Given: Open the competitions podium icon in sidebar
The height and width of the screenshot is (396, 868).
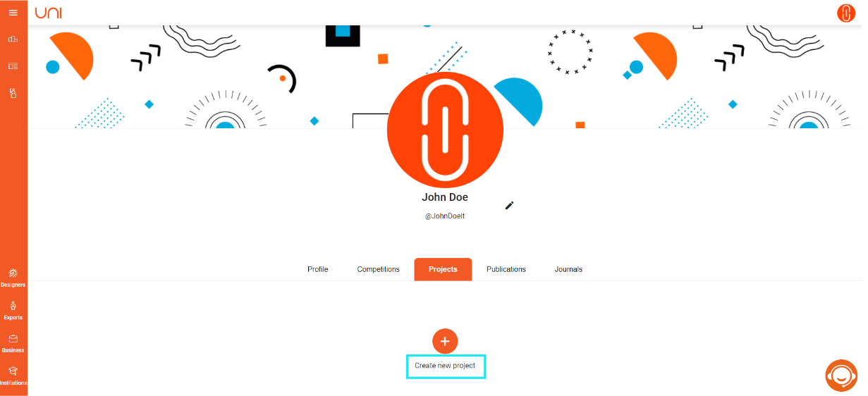Looking at the screenshot, I should tap(13, 39).
